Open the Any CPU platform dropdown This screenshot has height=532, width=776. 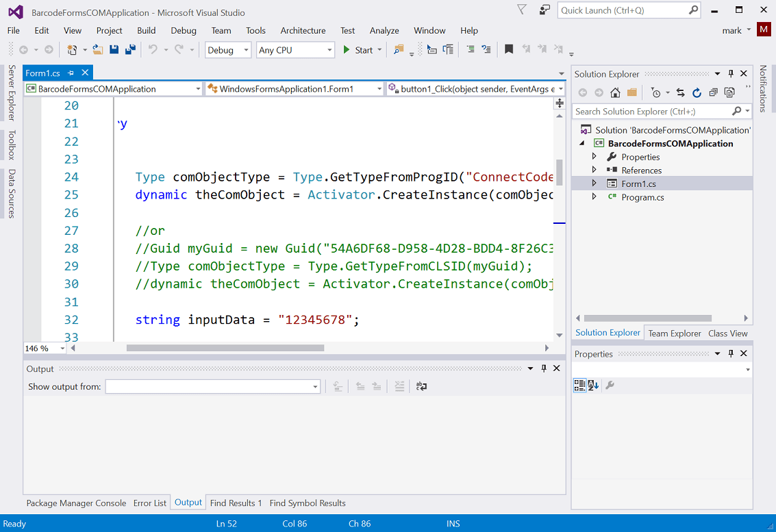(x=295, y=50)
